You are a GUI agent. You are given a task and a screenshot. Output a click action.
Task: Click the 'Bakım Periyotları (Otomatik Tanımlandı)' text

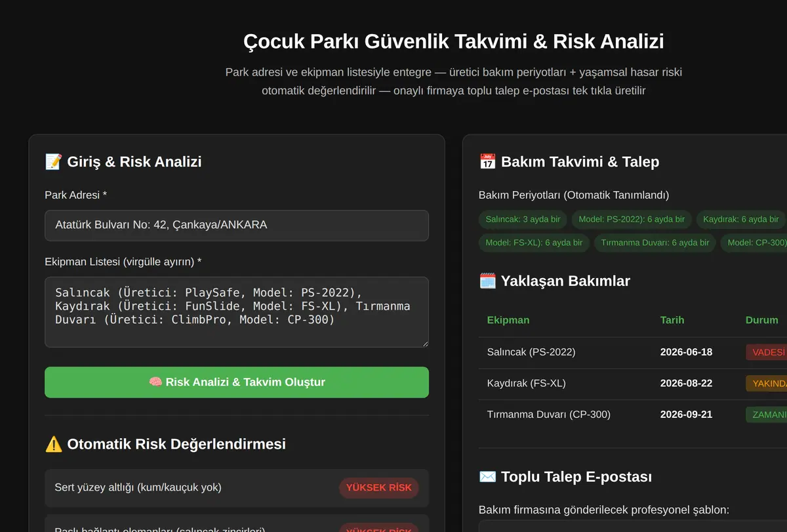tap(574, 195)
